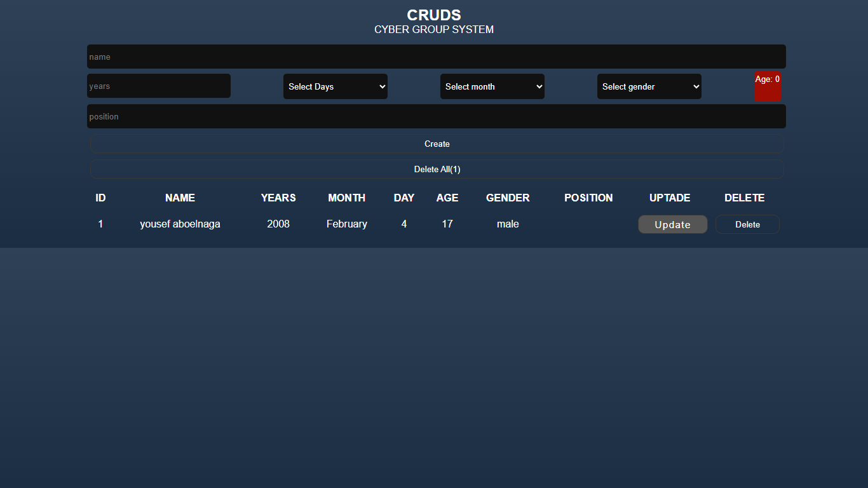Screen dimensions: 868x488
Task: Click the YEARS column header
Action: [x=278, y=198]
